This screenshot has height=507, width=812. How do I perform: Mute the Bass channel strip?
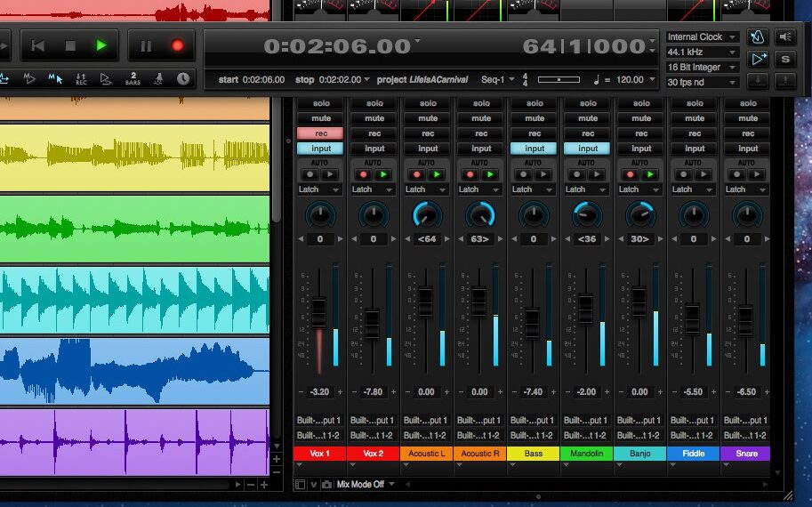[535, 118]
